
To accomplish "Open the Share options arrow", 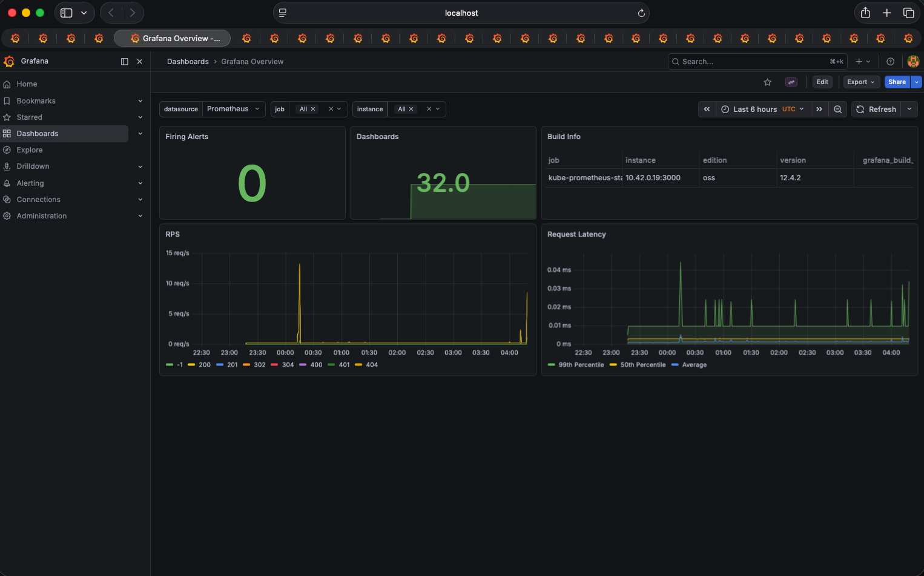I will 917,82.
